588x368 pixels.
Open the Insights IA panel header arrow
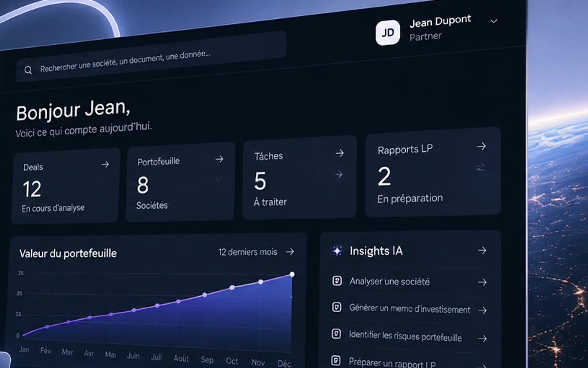(x=482, y=251)
